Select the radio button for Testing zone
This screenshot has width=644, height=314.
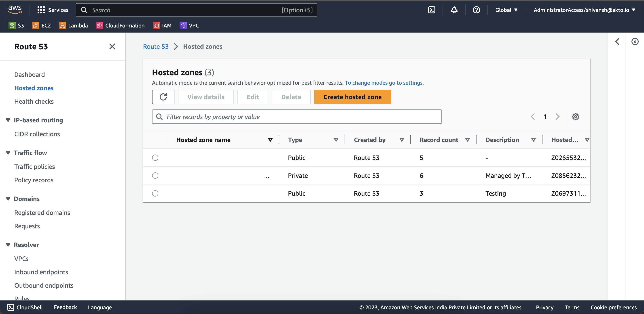pos(155,193)
